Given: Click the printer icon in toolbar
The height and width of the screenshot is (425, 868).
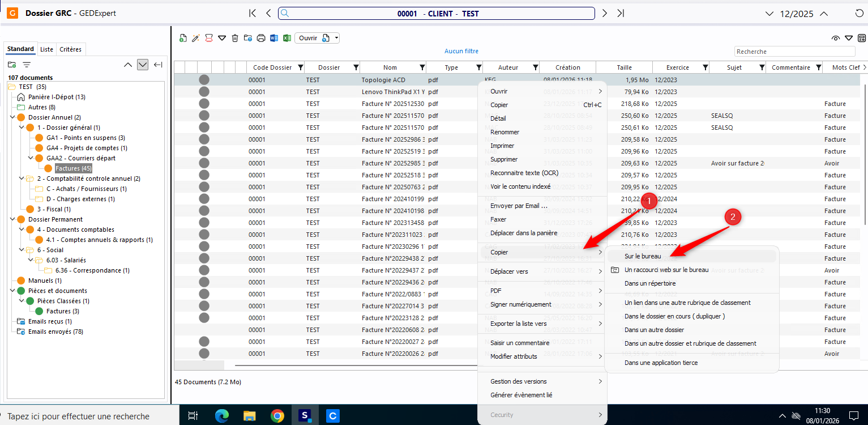Looking at the screenshot, I should [261, 38].
